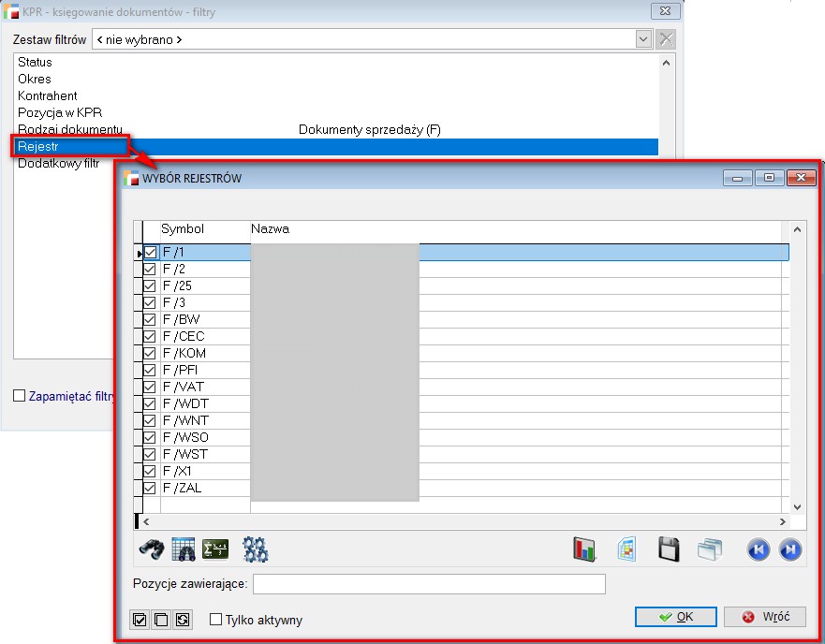Enable the Zapamiętać filtry checkbox
The image size is (825, 644).
click(20, 396)
